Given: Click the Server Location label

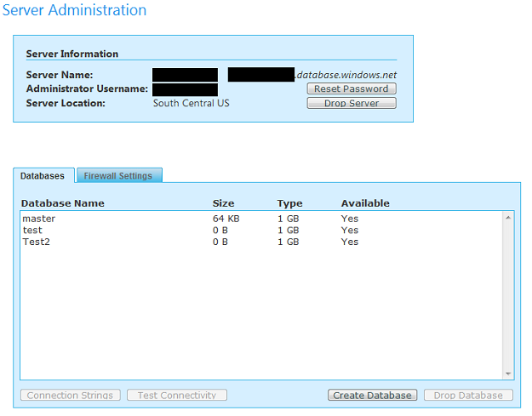Looking at the screenshot, I should (x=66, y=103).
